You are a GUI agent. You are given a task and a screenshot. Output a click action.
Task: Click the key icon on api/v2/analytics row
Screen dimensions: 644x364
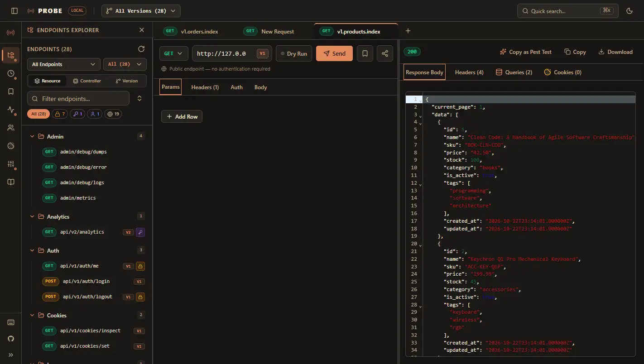point(140,232)
